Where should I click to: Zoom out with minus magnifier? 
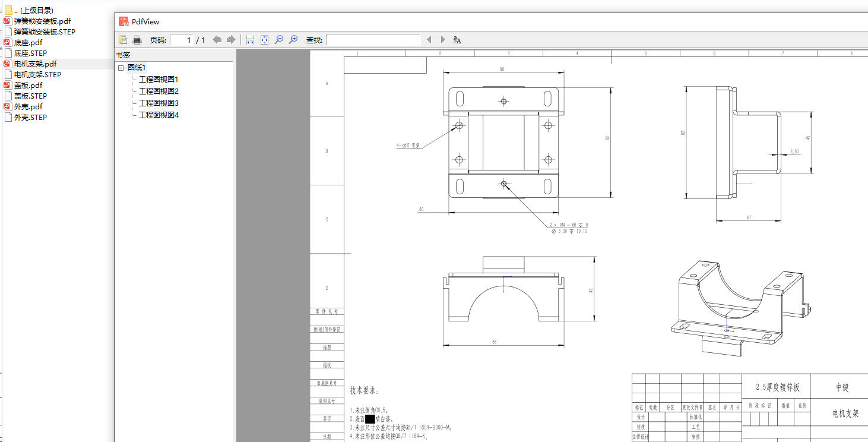pos(279,40)
